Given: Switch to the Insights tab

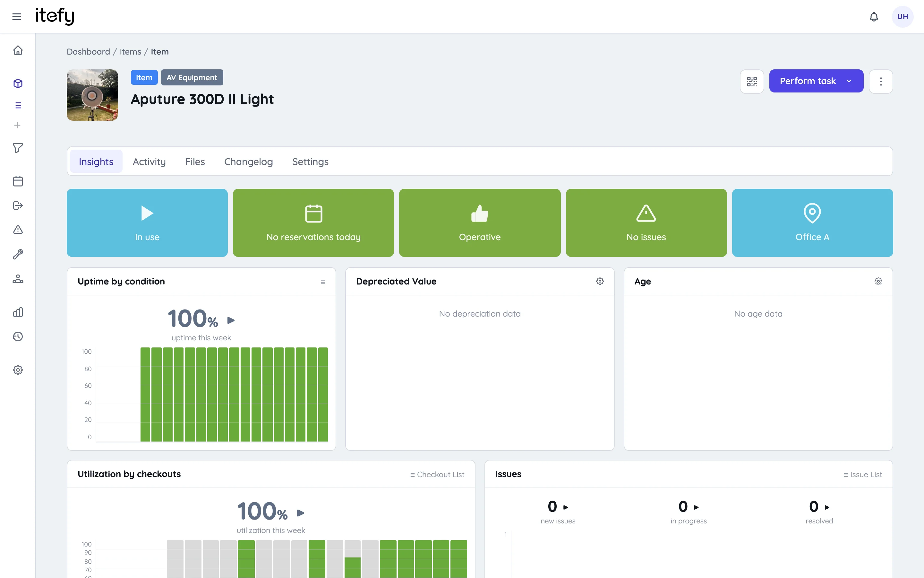Looking at the screenshot, I should (x=96, y=162).
